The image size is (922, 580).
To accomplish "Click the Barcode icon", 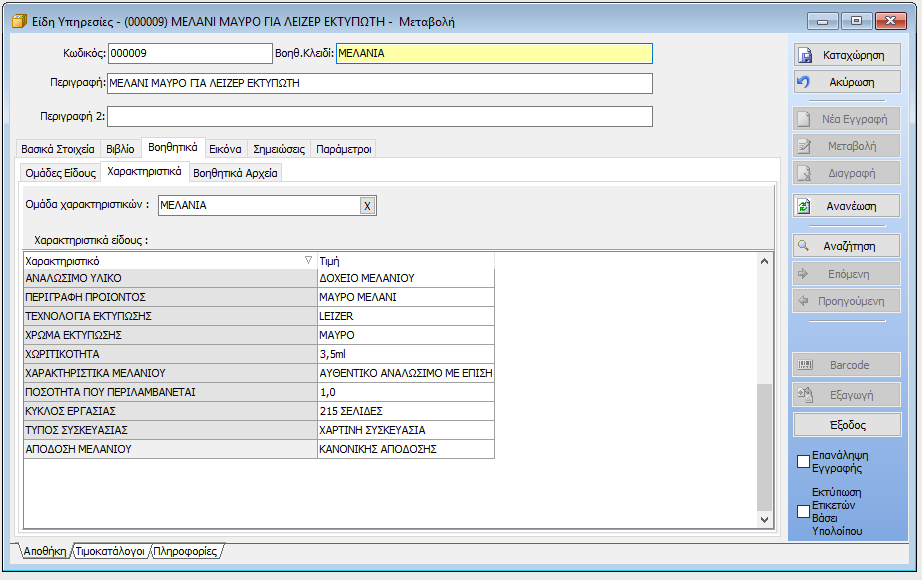I will point(805,365).
